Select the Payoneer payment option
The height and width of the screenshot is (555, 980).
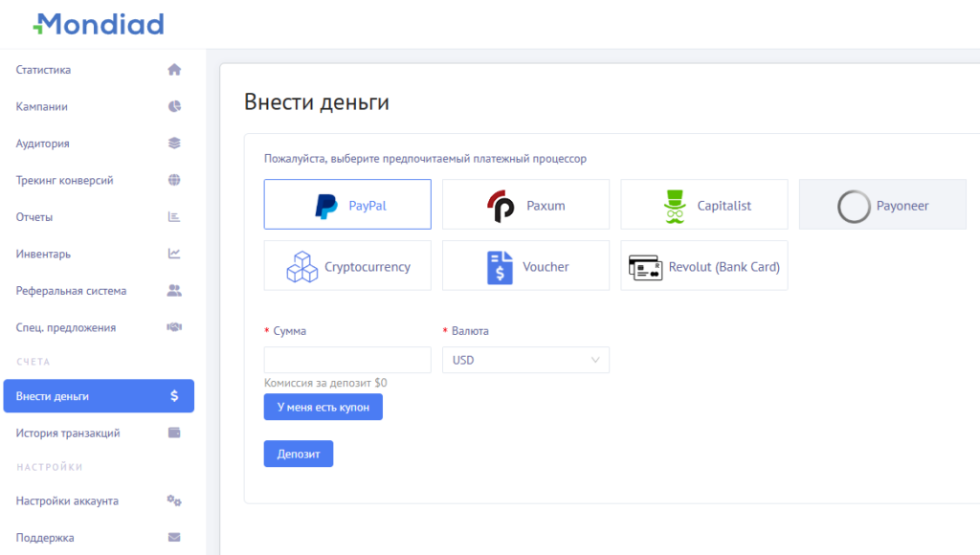[881, 204]
